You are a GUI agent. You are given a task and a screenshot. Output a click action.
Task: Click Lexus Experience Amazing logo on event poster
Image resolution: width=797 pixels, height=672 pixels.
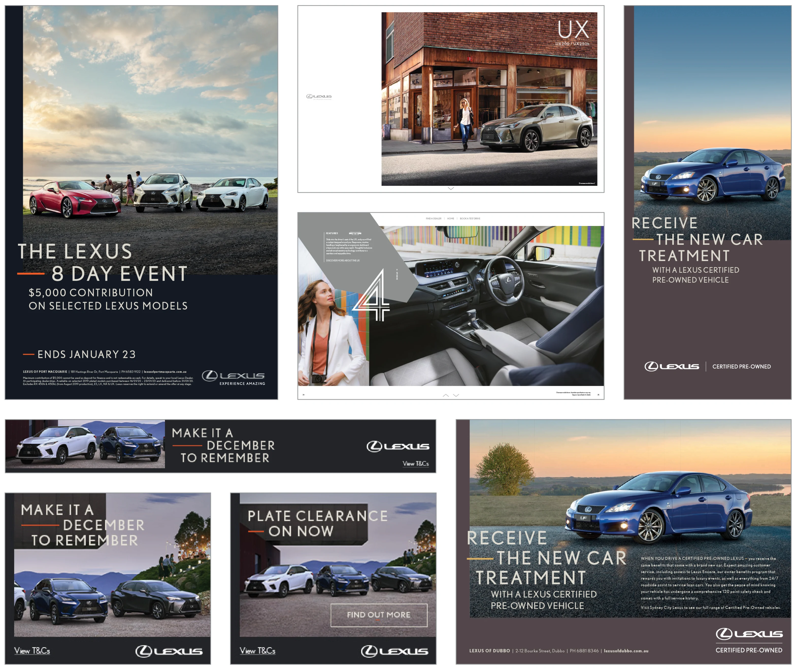pyautogui.click(x=234, y=377)
